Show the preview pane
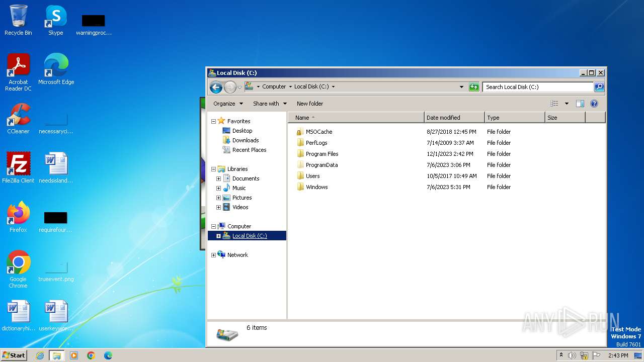This screenshot has width=644, height=362. point(580,104)
